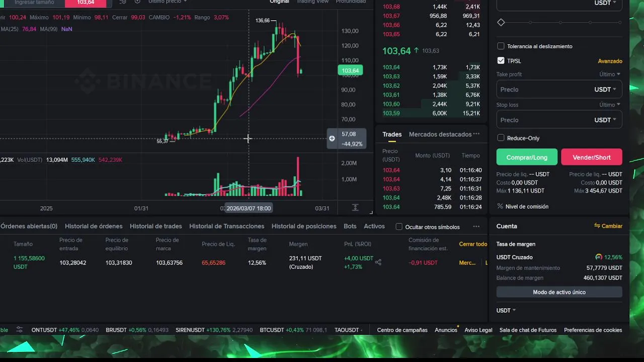Image resolution: width=644 pixels, height=362 pixels.
Task: Click Merc... market close in position row
Action: coord(467,262)
